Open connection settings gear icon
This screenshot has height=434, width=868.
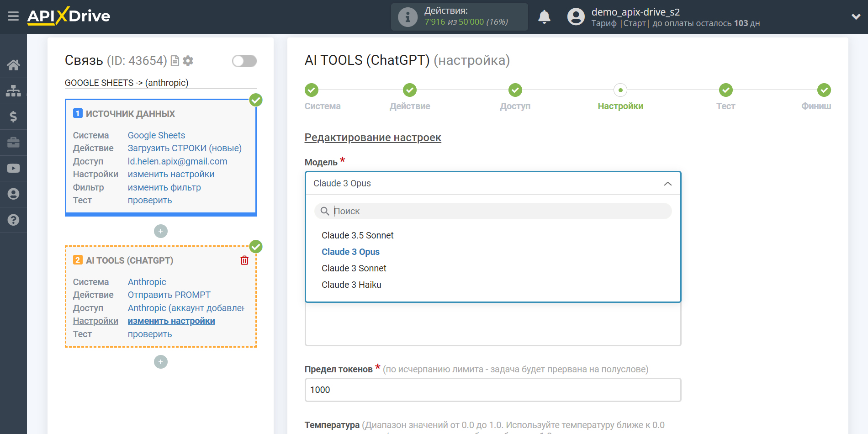[x=188, y=61]
